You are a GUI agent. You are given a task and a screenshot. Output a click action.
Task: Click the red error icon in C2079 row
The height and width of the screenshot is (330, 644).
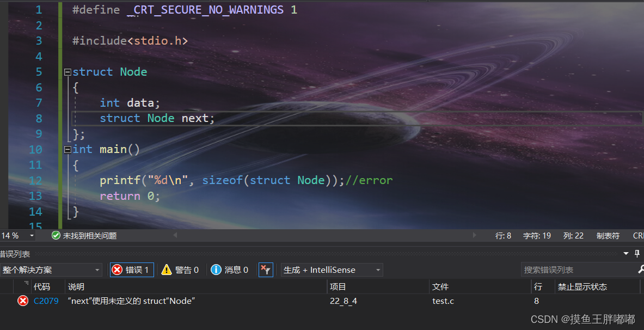click(x=23, y=301)
